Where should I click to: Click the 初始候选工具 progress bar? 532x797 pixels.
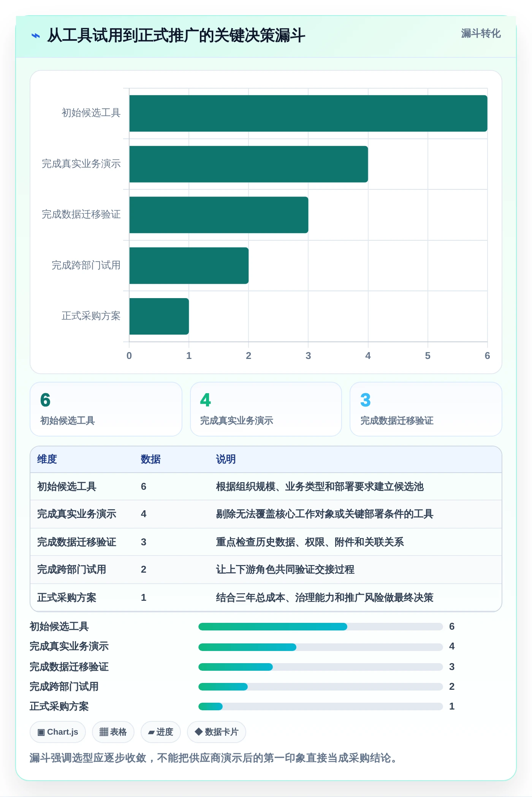tap(321, 627)
